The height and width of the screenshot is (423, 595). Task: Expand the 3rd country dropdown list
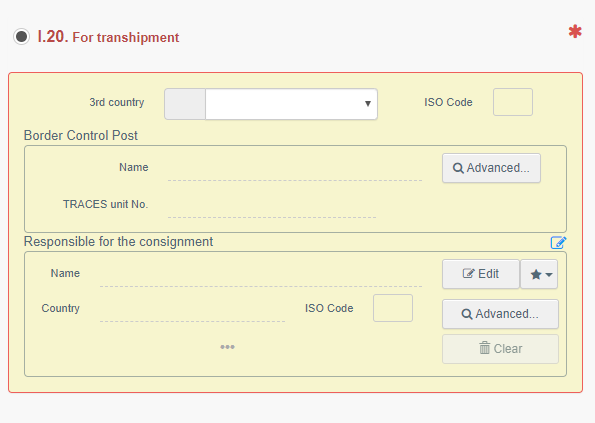[291, 104]
